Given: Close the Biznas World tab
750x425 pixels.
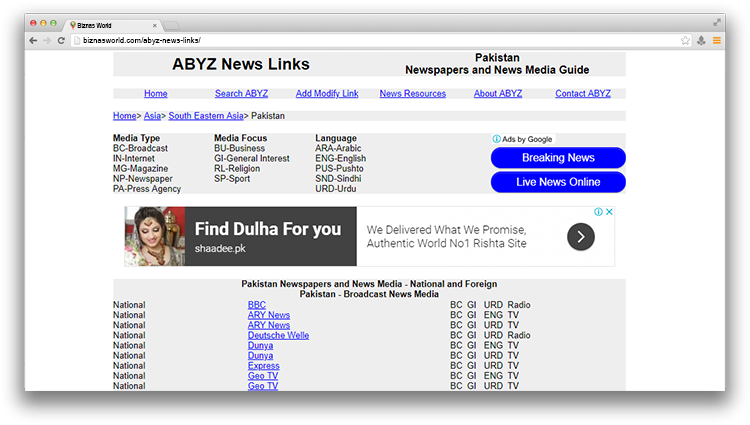Looking at the screenshot, I should [154, 25].
